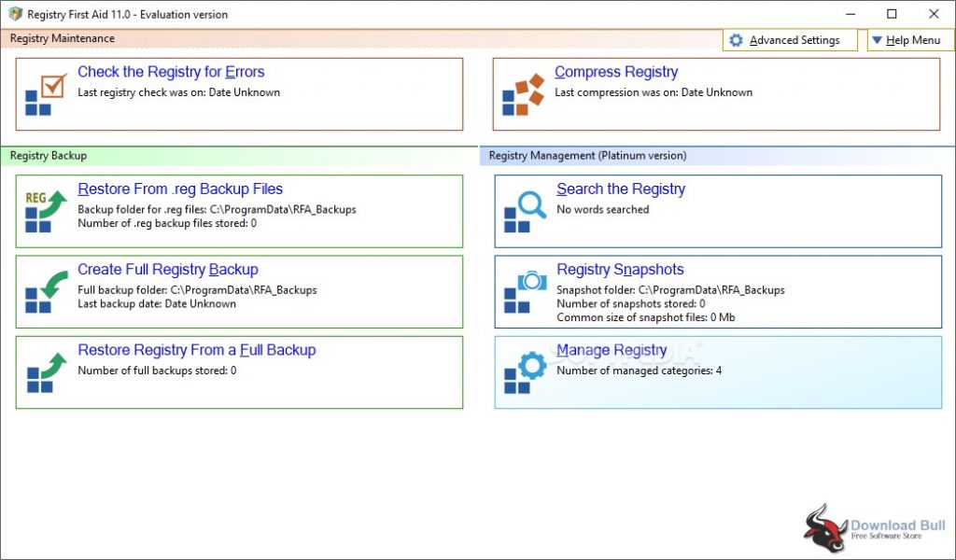This screenshot has height=560, width=956.
Task: Click 'Number of full backups stored: 0' text
Action: [157, 371]
